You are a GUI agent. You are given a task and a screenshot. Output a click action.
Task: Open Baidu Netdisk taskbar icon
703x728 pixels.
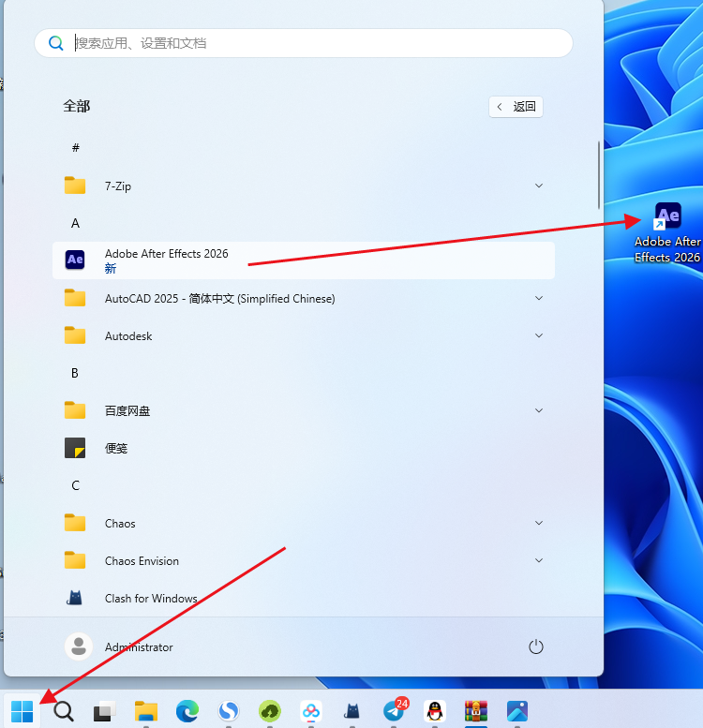(311, 711)
